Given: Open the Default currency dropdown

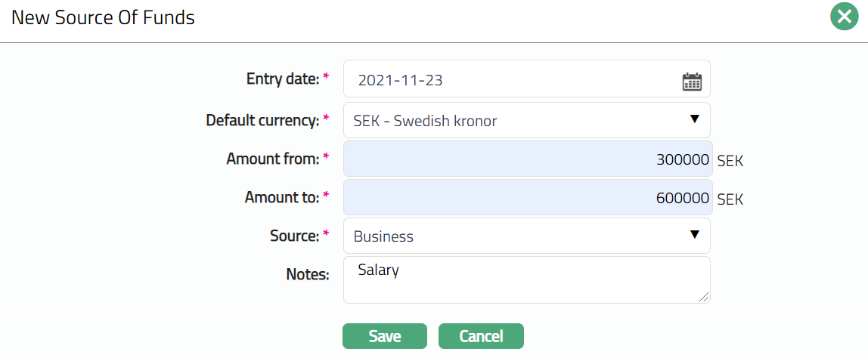Looking at the screenshot, I should 522,121.
